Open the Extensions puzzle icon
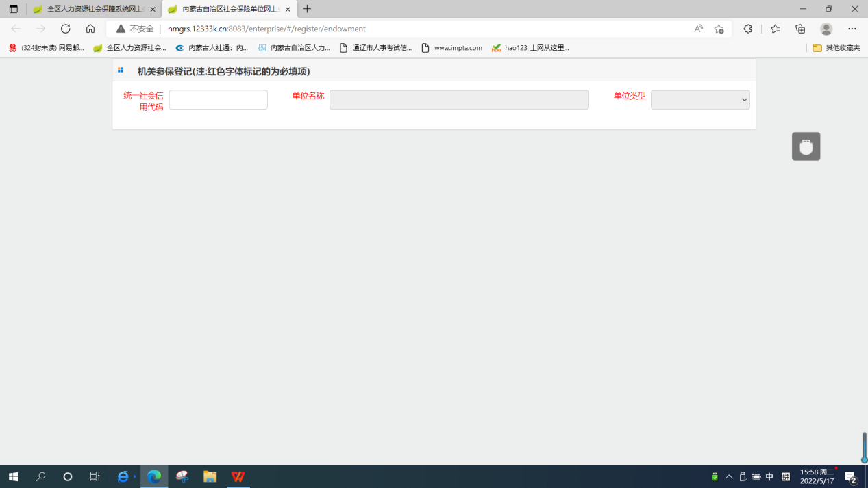The width and height of the screenshot is (868, 488). pos(748,29)
